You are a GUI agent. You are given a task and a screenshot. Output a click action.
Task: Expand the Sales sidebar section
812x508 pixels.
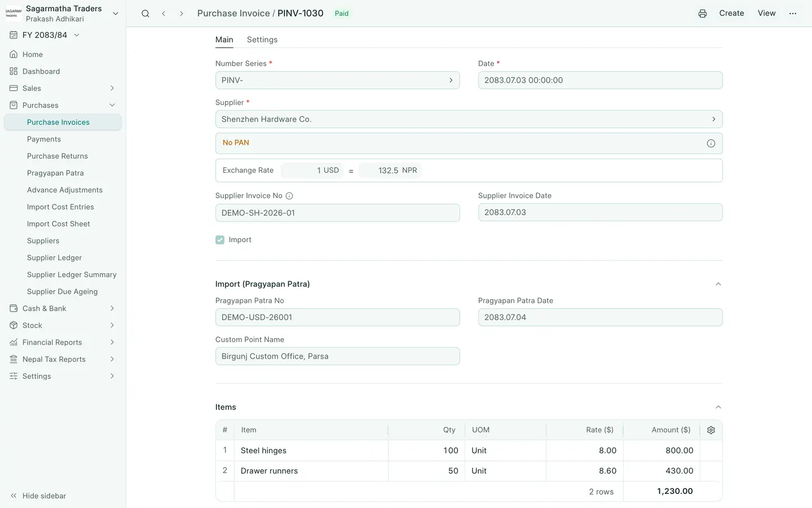[x=112, y=88]
